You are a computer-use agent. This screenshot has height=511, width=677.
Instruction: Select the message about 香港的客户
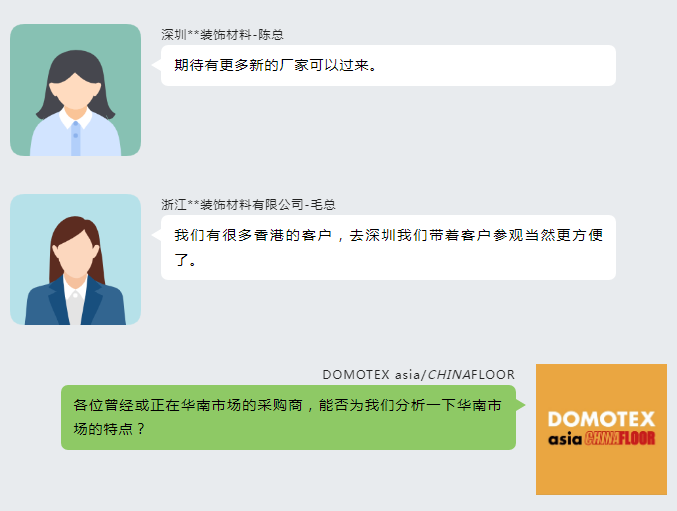[x=388, y=247]
